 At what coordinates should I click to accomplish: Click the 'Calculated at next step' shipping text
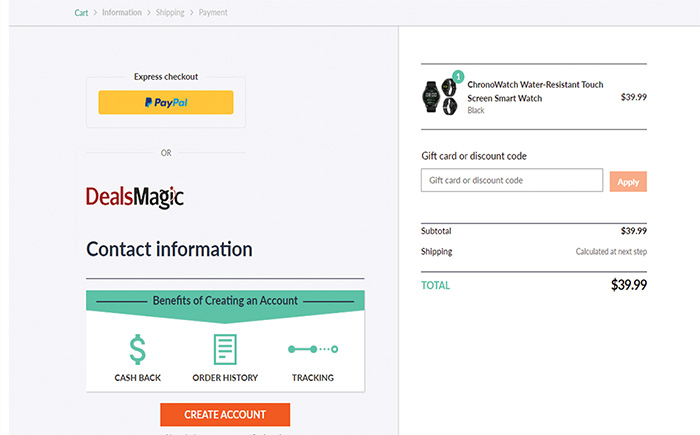pyautogui.click(x=611, y=252)
